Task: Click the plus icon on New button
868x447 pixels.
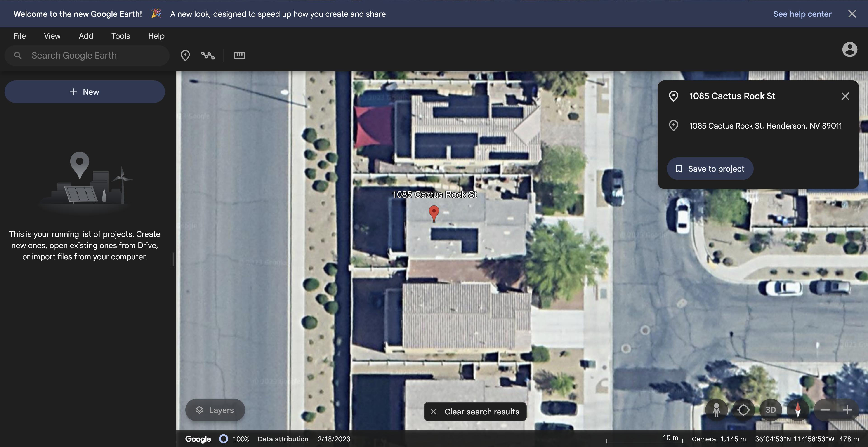Action: pyautogui.click(x=73, y=92)
